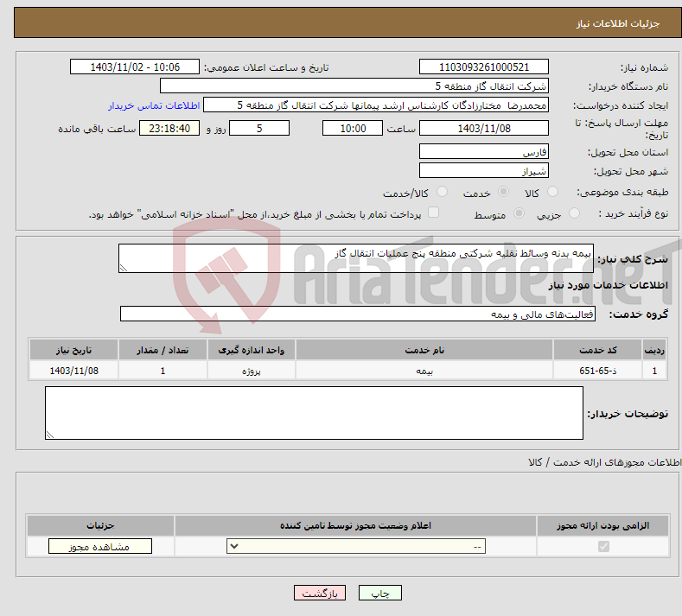The height and width of the screenshot is (616, 682).
Task: Click the جزئیات column header
Action: [100, 525]
